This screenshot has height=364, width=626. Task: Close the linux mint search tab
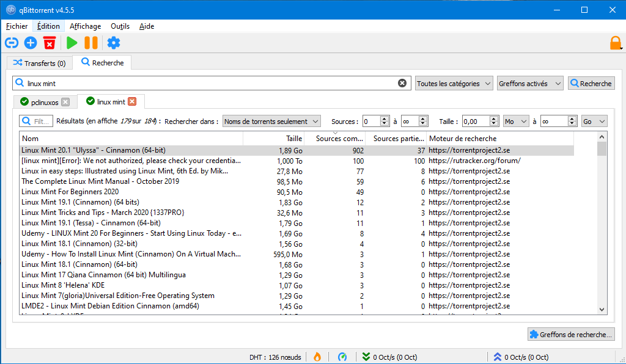pos(132,102)
